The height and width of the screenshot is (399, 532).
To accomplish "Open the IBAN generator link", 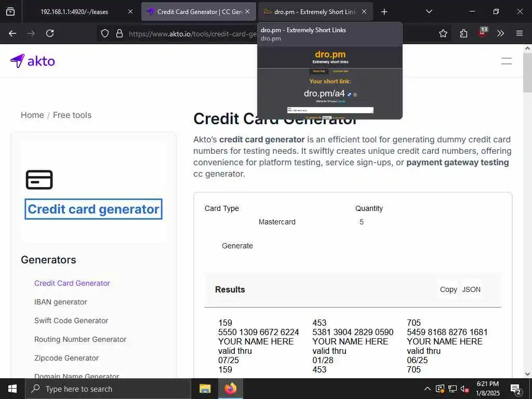I will (60, 302).
